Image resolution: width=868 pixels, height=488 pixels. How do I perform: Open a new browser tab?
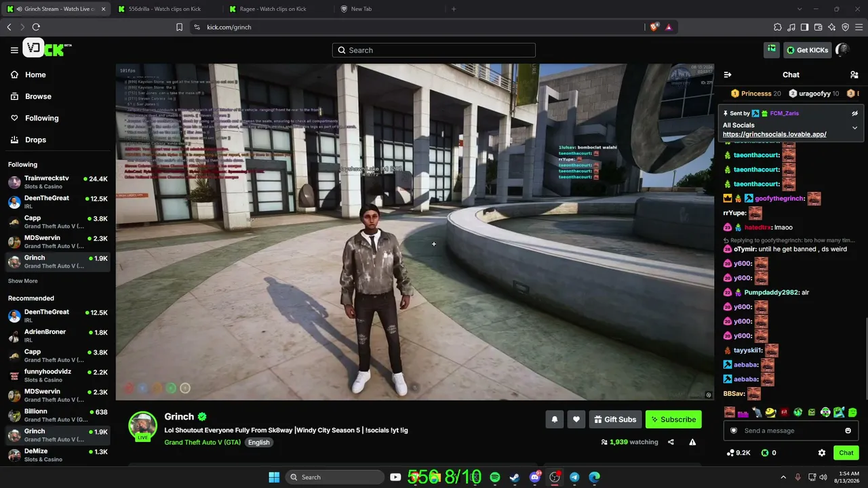(454, 9)
